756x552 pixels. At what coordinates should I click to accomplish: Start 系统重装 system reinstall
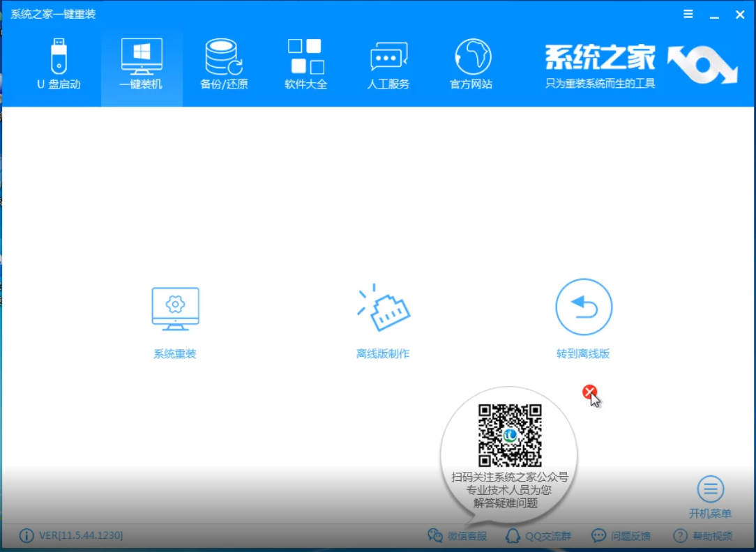coord(174,321)
